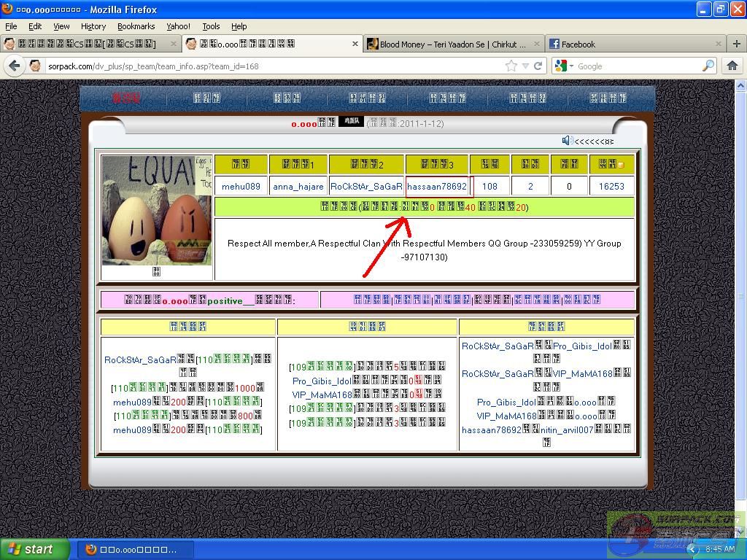This screenshot has height=560, width=747.
Task: Click the Google search input field
Action: pos(635,66)
